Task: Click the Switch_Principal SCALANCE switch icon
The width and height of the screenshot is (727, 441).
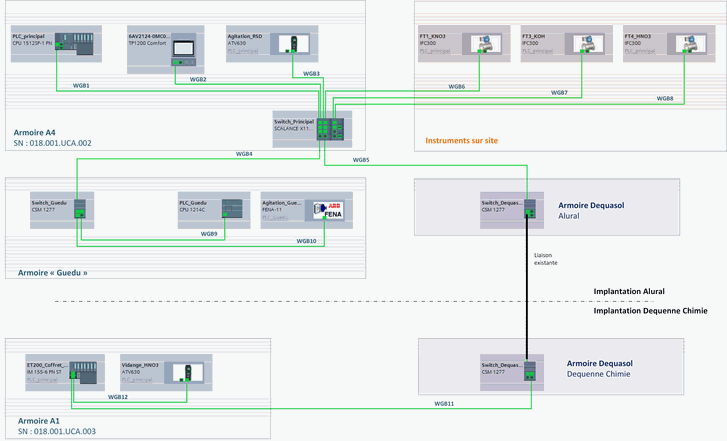Action: (x=330, y=129)
